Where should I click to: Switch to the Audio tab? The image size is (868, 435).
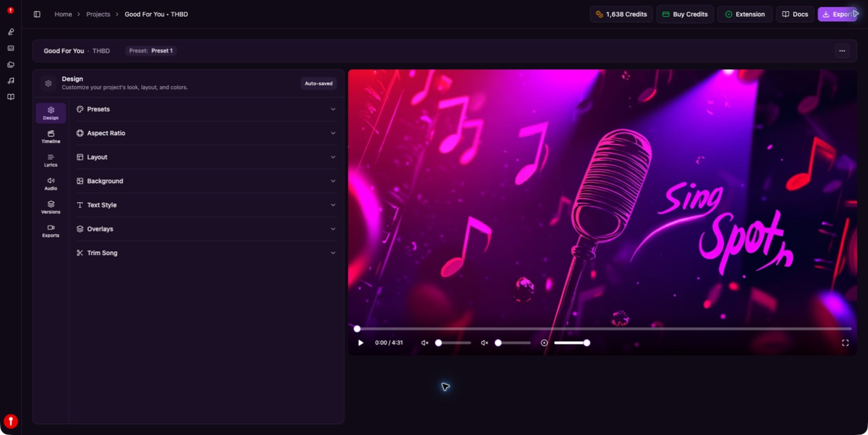click(51, 184)
